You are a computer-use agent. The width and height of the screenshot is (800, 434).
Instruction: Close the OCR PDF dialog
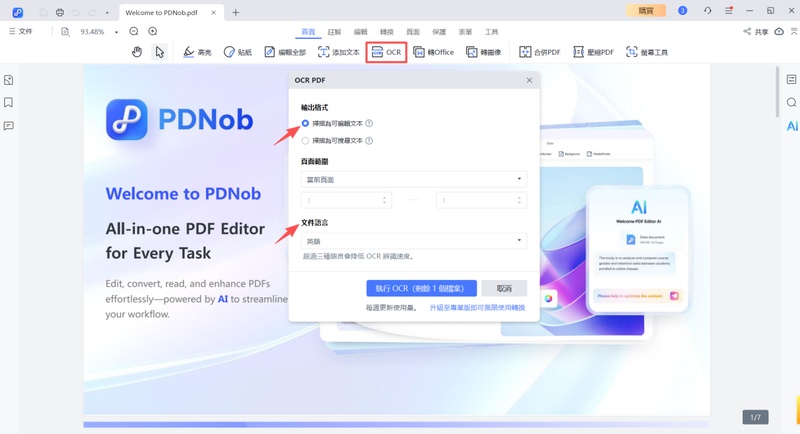point(529,80)
